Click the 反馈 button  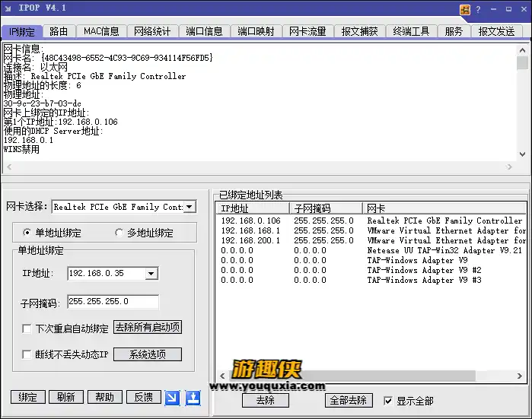[x=144, y=397]
